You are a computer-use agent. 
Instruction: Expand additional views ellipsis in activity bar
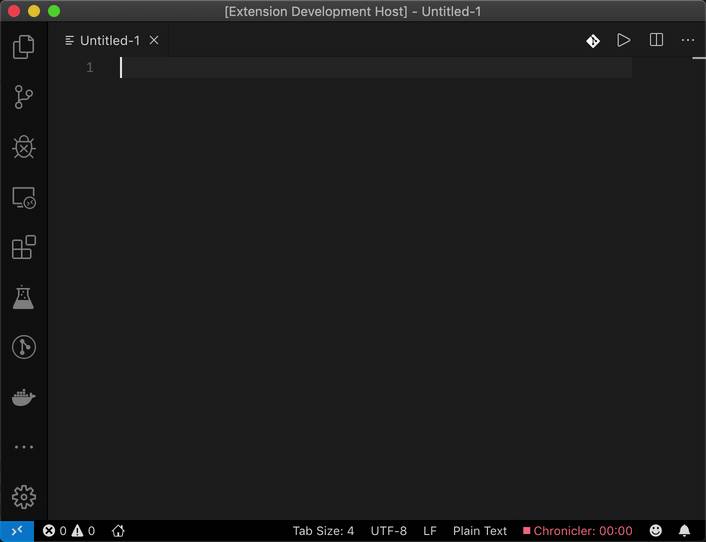pyautogui.click(x=23, y=447)
